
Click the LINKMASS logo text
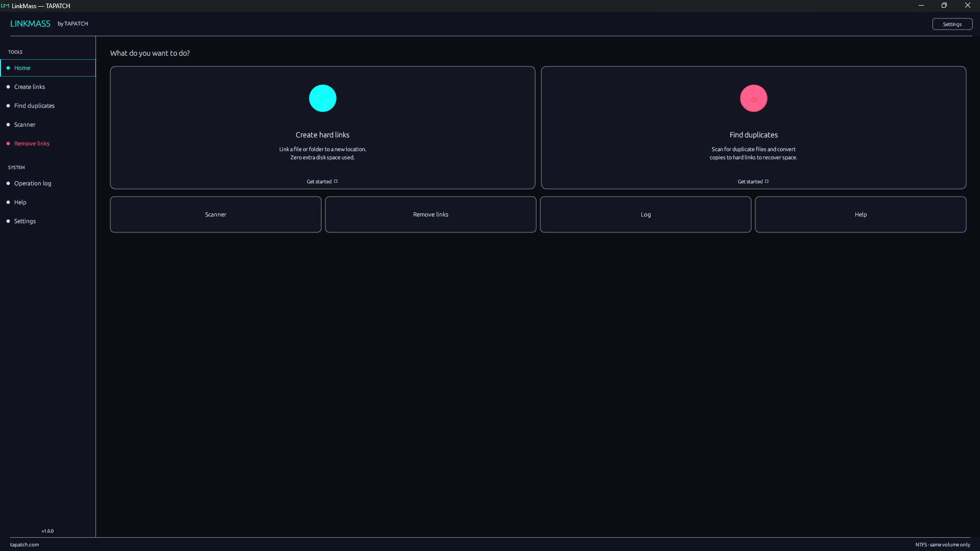30,23
